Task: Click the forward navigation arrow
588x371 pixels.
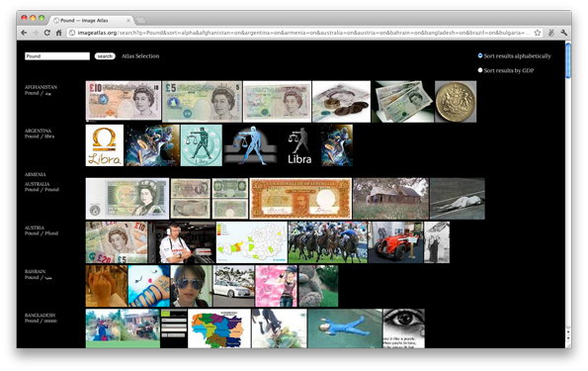Action: [x=36, y=33]
